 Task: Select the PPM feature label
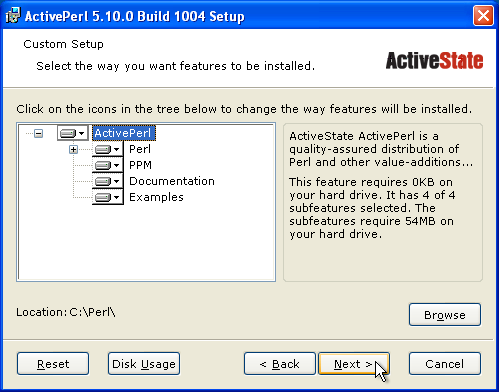pyautogui.click(x=140, y=165)
